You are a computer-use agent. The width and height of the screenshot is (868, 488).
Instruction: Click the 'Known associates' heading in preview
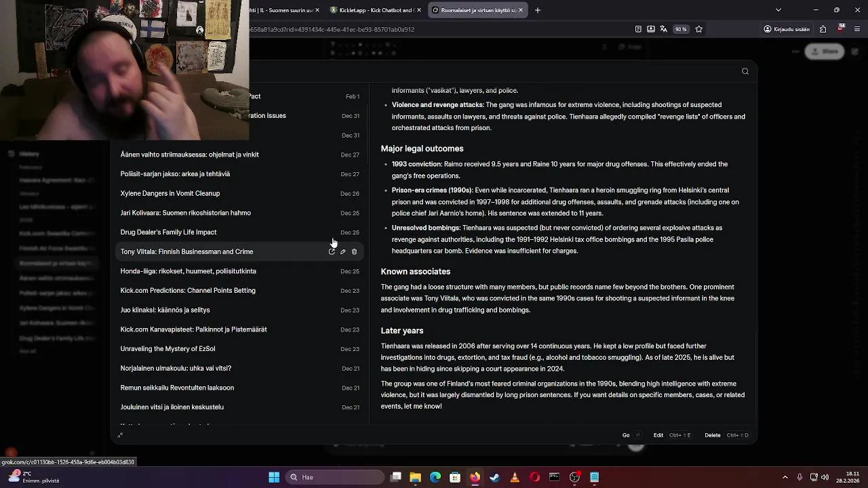tap(416, 272)
